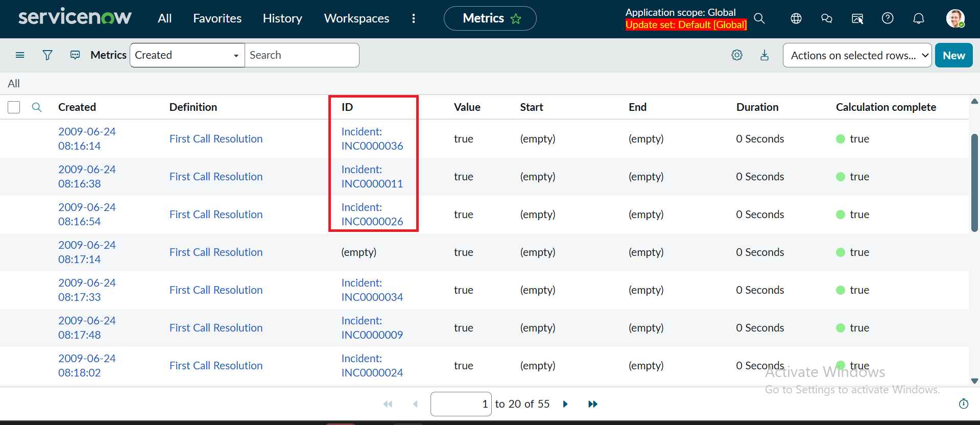Open notifications bell icon
The image size is (980, 425).
click(x=918, y=18)
